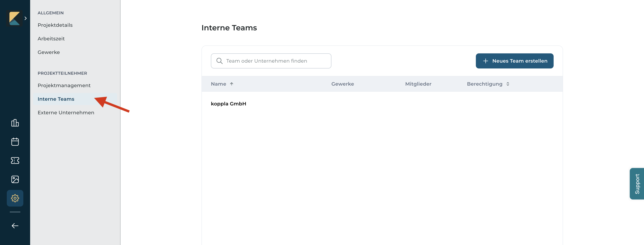
Task: Open the buildings/projects icon in sidebar
Action: coord(15,123)
